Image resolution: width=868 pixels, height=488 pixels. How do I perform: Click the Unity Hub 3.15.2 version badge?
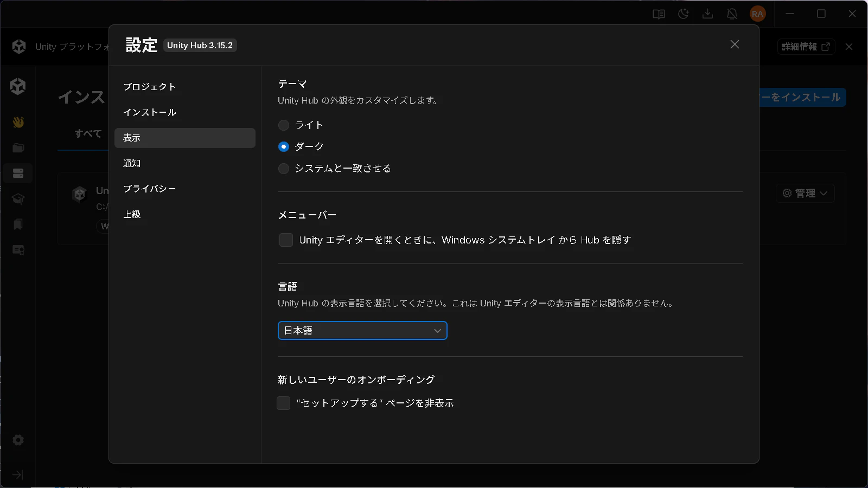tap(200, 46)
